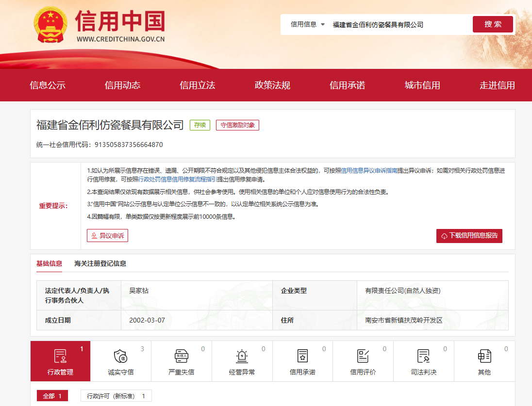Switch to the 海关注册登记信息 tab
The width and height of the screenshot is (532, 406).
click(x=100, y=264)
